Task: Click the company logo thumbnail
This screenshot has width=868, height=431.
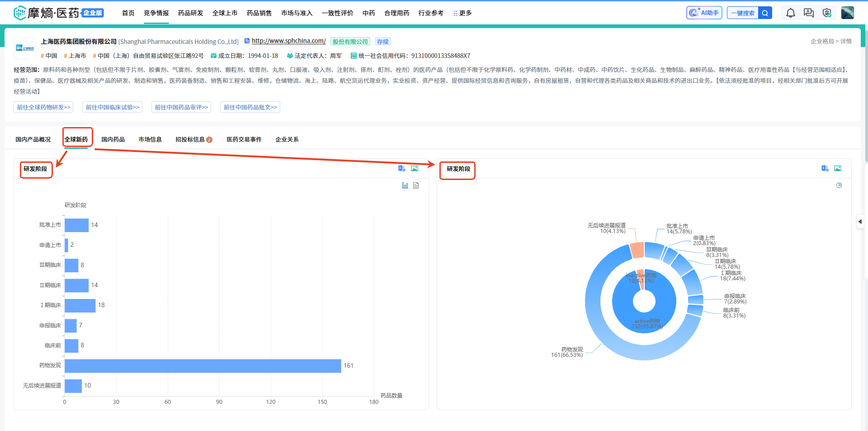Action: point(25,48)
